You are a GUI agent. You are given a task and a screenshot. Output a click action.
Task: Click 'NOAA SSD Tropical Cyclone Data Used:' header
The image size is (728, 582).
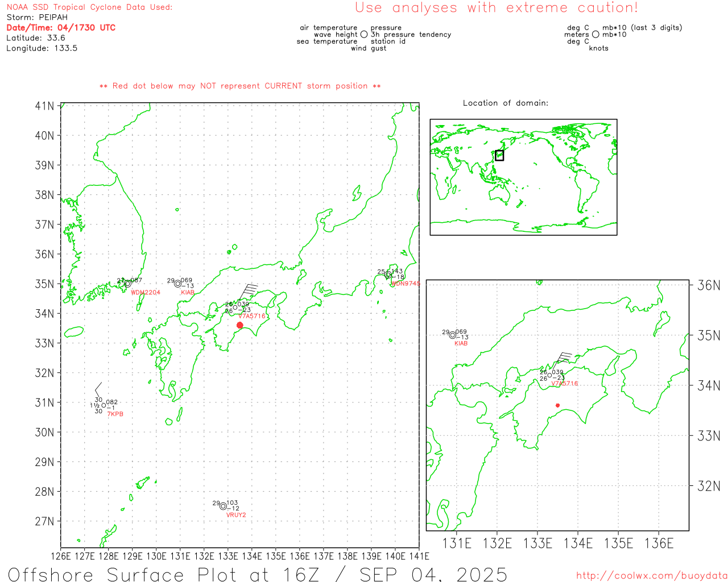(89, 7)
